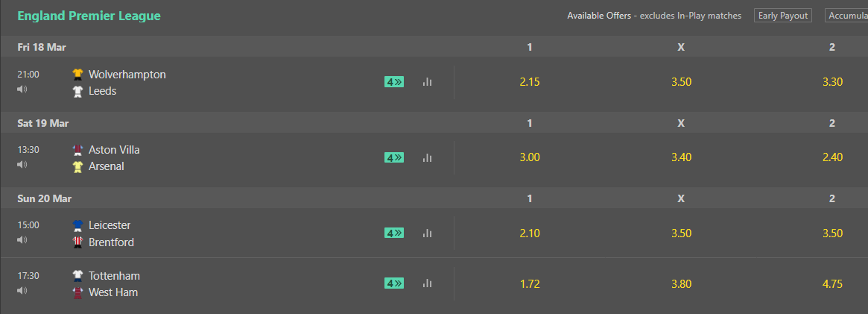Viewport: 868px width, 314px height.
Task: Click sound icon under 15:00 match
Action: tap(22, 240)
